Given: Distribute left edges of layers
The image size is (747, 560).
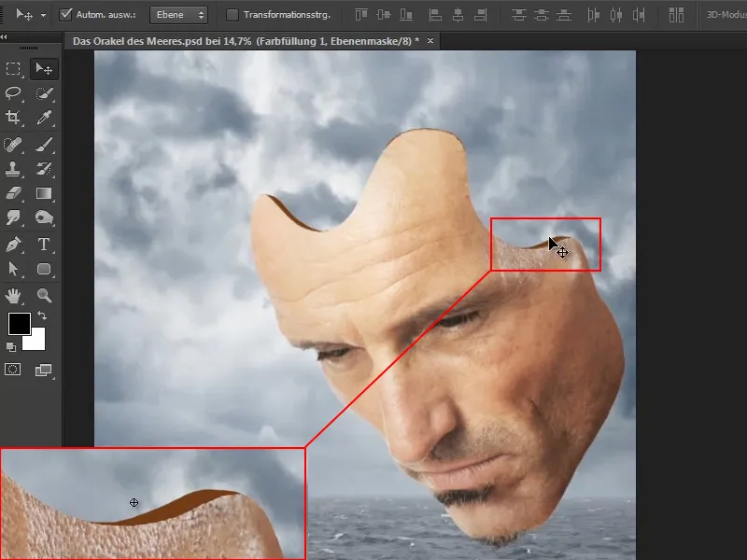Looking at the screenshot, I should point(593,15).
